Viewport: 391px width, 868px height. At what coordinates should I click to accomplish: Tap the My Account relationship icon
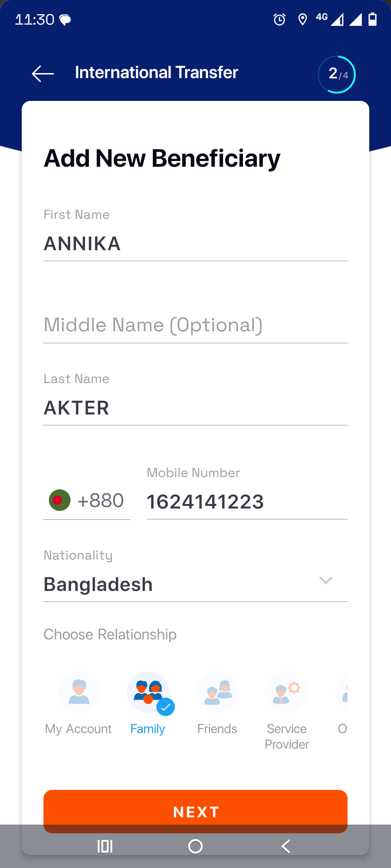click(x=79, y=692)
